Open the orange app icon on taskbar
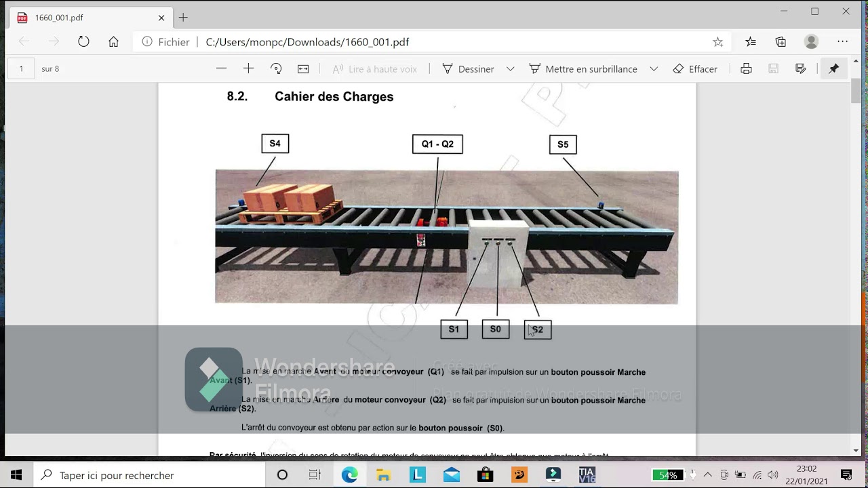The image size is (868, 488). coord(519,475)
